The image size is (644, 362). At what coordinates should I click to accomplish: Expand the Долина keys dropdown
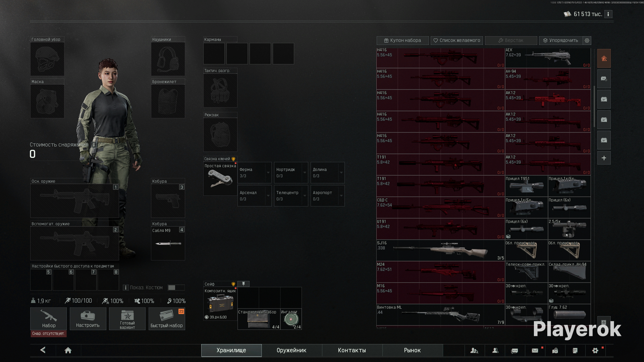click(341, 173)
